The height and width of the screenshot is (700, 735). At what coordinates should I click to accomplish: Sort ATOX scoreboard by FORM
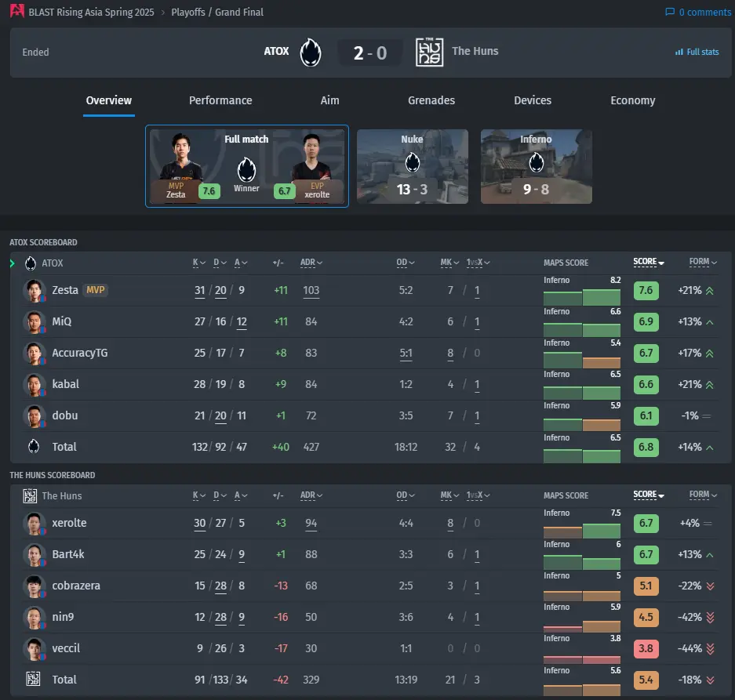click(703, 262)
